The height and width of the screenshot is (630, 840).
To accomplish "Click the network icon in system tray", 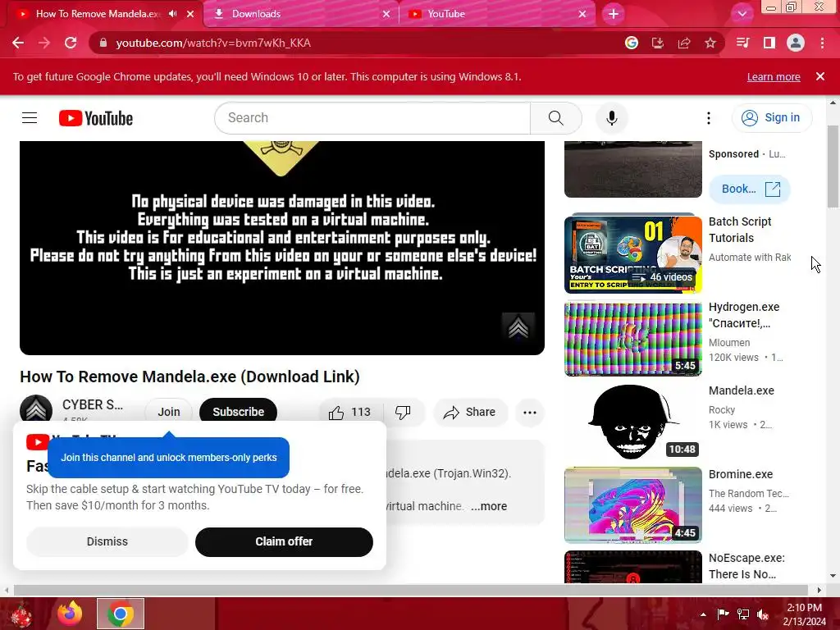I will pos(743,614).
